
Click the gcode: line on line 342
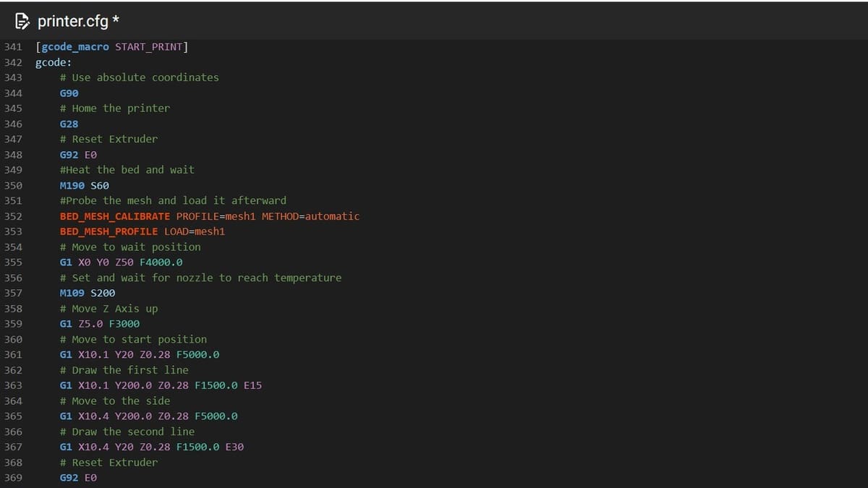[x=54, y=62]
